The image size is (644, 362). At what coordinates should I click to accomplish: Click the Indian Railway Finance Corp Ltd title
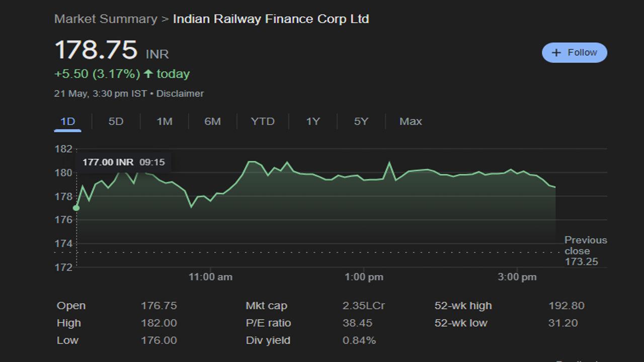pos(271,19)
